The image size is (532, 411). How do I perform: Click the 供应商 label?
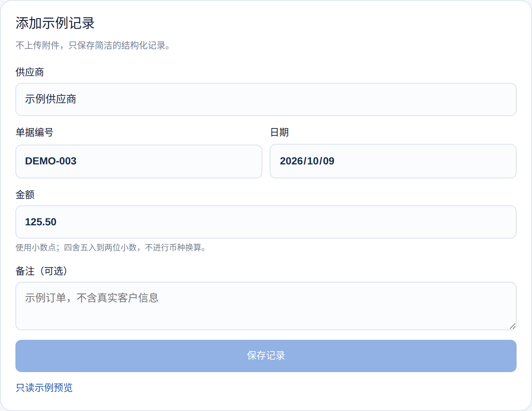[30, 72]
